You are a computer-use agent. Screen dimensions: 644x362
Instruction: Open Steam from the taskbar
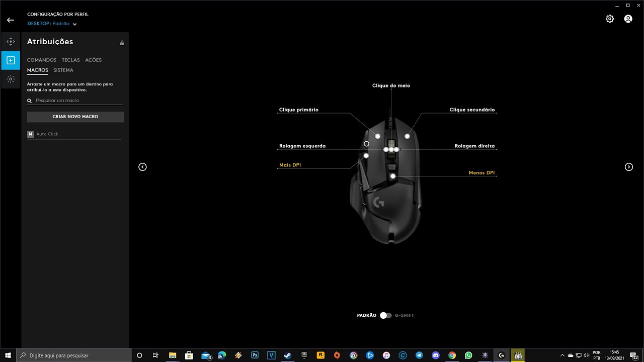(287, 355)
